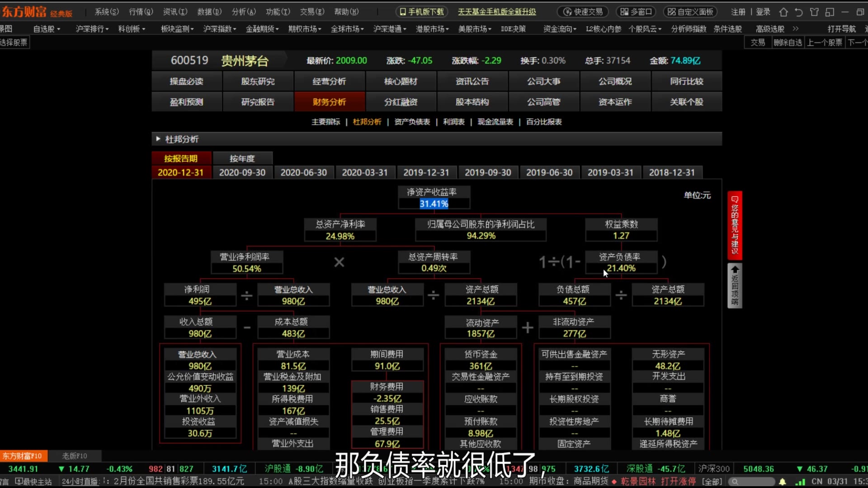Click the skin (shirt) icon in title bar
868x488 pixels.
point(814,12)
